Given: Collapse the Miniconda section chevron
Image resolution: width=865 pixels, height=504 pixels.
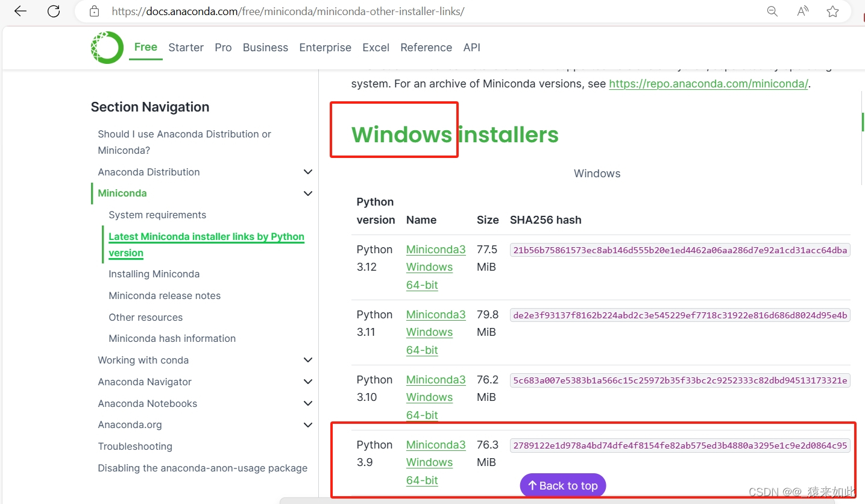Looking at the screenshot, I should click(x=308, y=194).
